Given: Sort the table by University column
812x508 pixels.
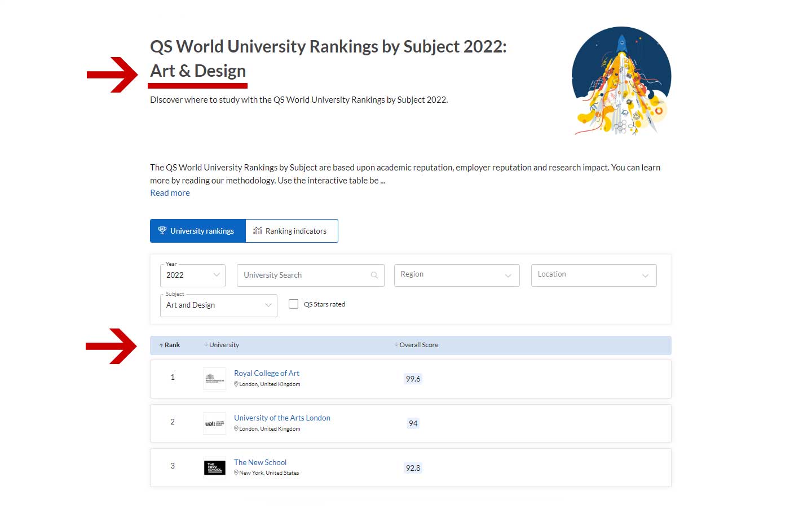Looking at the screenshot, I should [222, 345].
